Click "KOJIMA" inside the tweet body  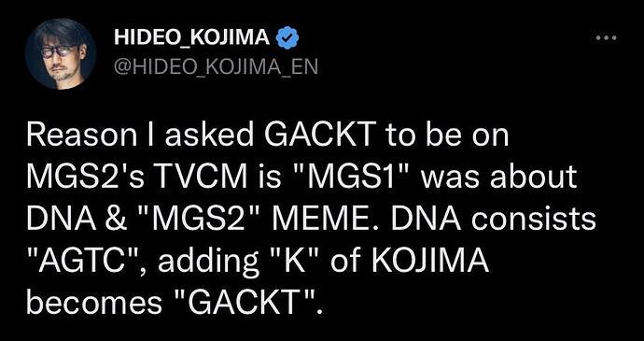tap(431, 262)
